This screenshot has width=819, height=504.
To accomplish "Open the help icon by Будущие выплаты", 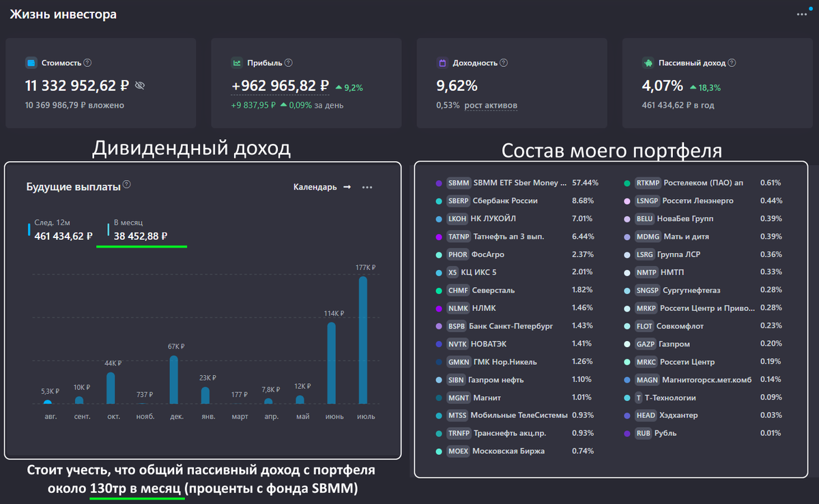I will pos(127,185).
